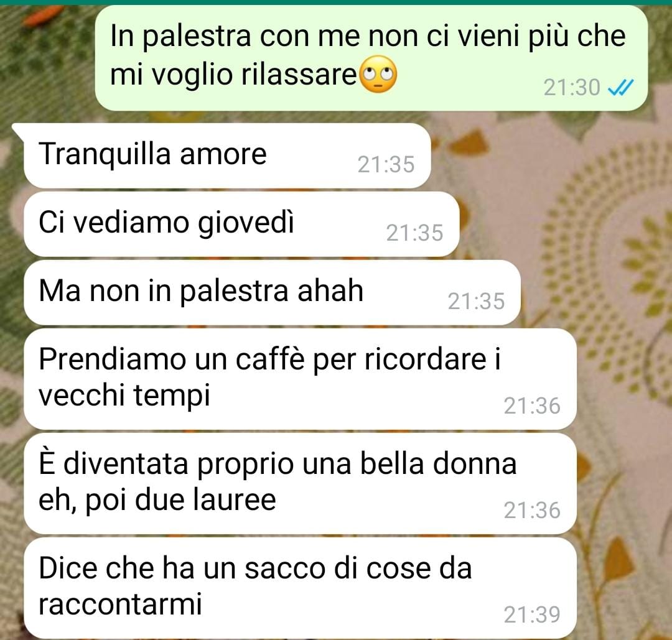The width and height of the screenshot is (672, 640).
Task: Tap the 21:36 time on the caffè message
Action: coord(532,406)
